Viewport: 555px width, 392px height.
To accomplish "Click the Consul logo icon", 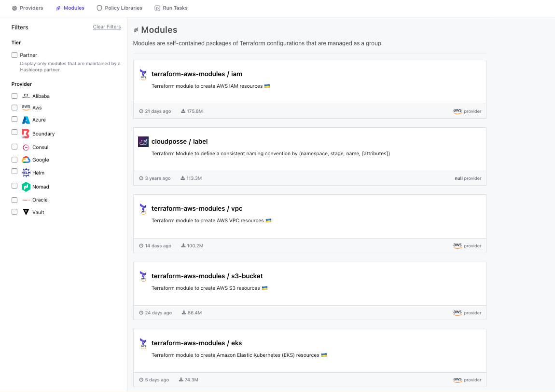I will coord(26,148).
